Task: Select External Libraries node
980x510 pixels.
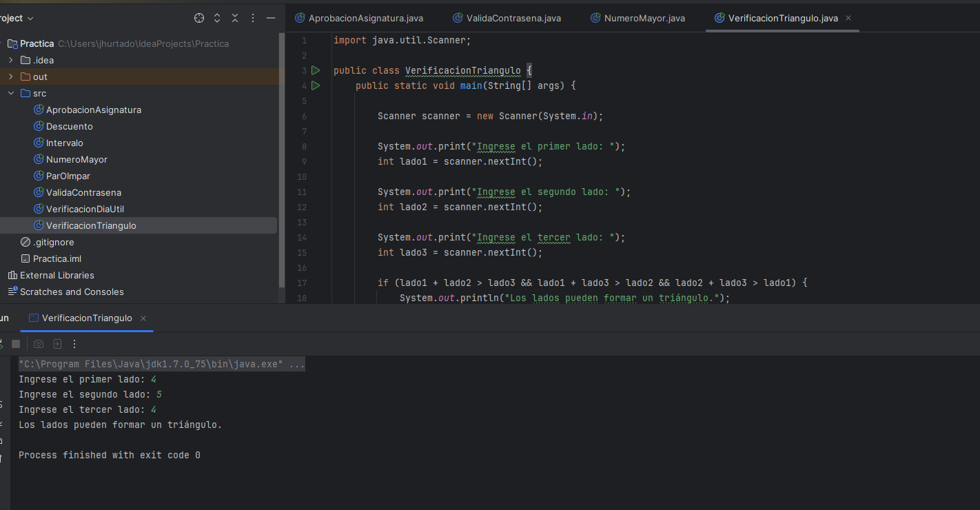Action: [57, 275]
